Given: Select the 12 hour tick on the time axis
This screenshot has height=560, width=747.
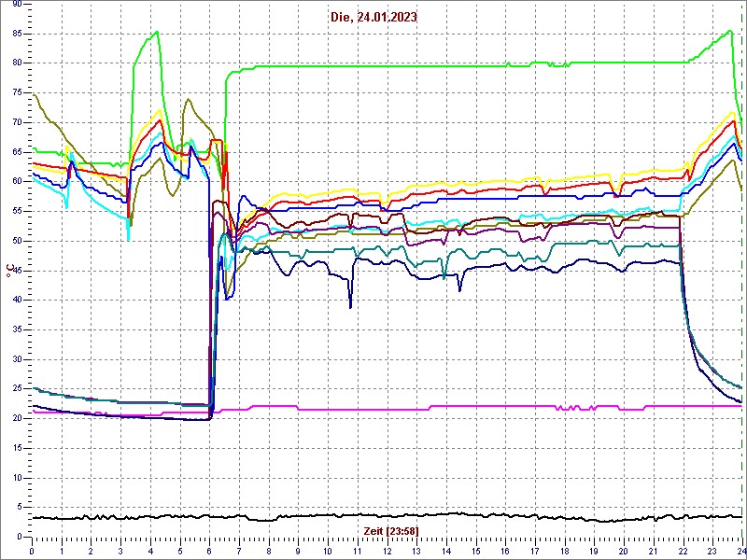Looking at the screenshot, I should [x=387, y=551].
